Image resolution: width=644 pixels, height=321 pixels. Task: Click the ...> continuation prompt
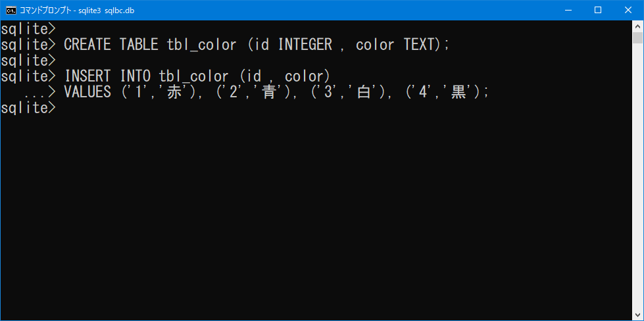[x=40, y=93]
